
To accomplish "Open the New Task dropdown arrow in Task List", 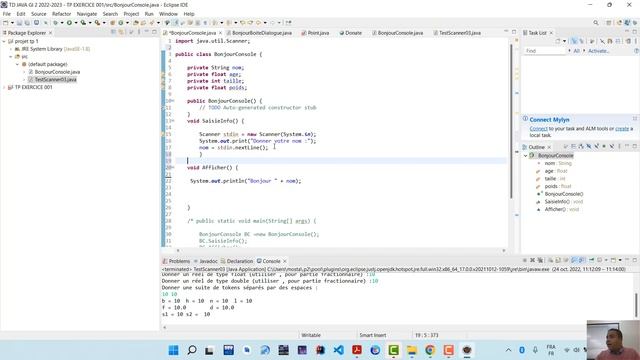I will coord(564,41).
